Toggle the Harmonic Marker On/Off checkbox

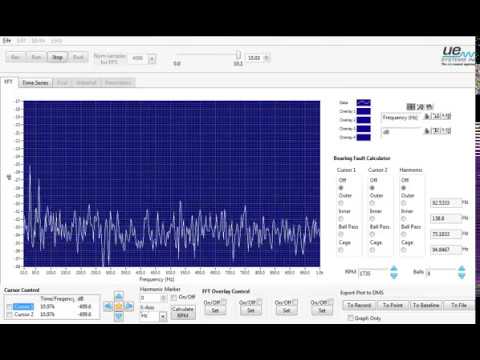174,297
